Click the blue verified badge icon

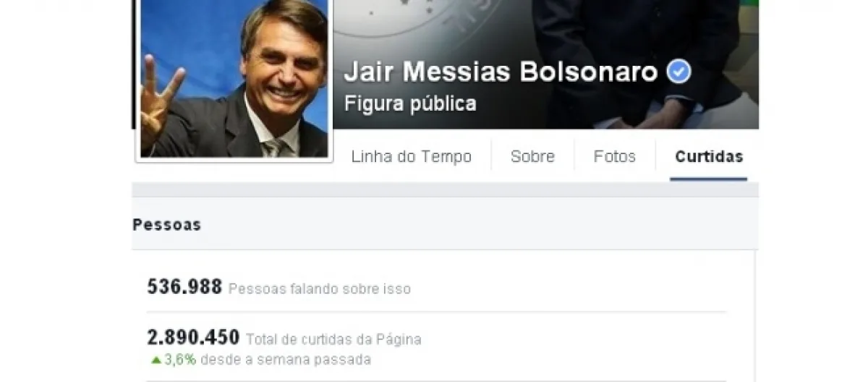[678, 72]
